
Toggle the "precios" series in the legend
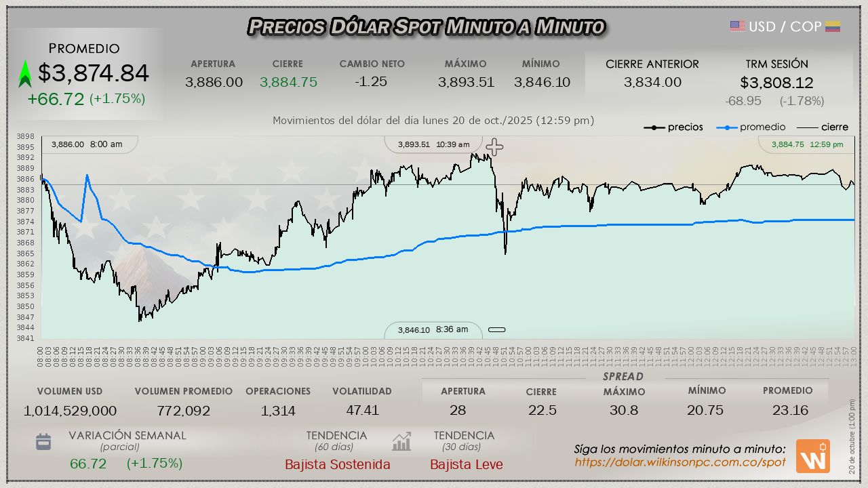[x=673, y=127]
